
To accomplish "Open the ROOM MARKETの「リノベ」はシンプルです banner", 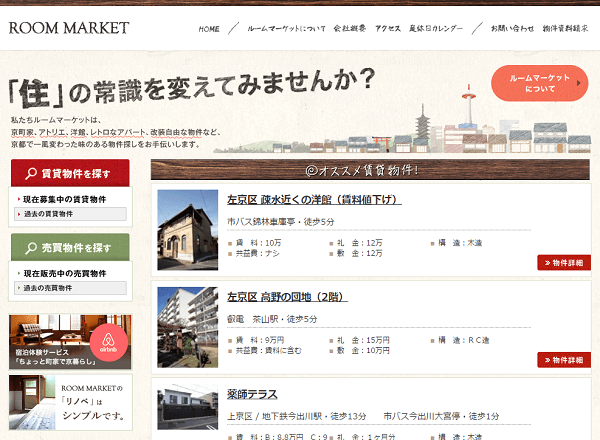I will [70, 402].
